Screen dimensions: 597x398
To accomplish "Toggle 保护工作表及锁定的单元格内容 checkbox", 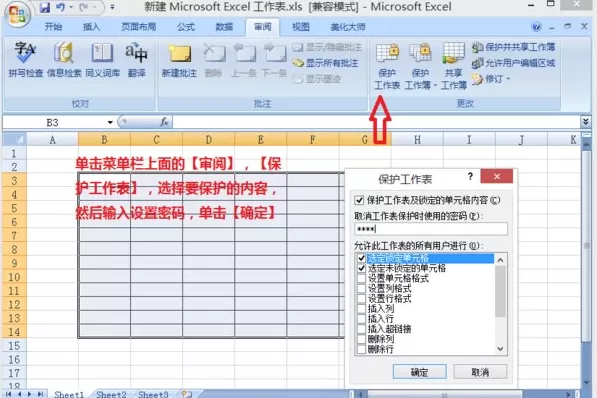I will point(359,200).
